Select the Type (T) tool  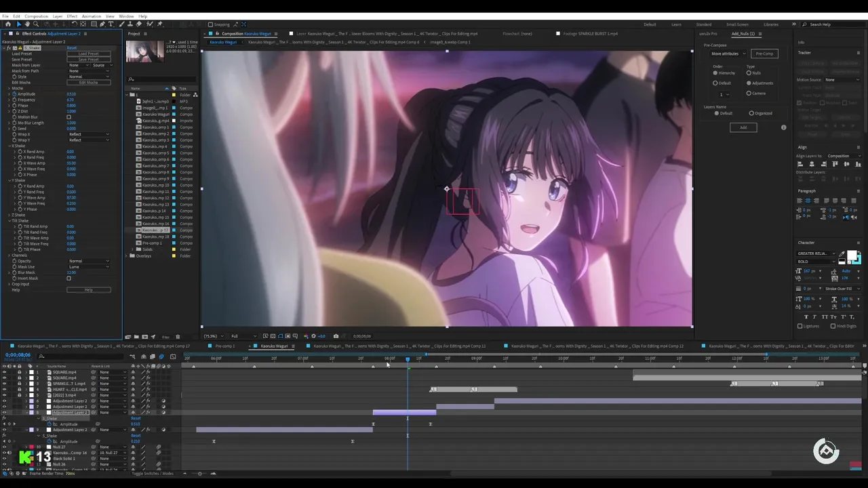pyautogui.click(x=111, y=24)
